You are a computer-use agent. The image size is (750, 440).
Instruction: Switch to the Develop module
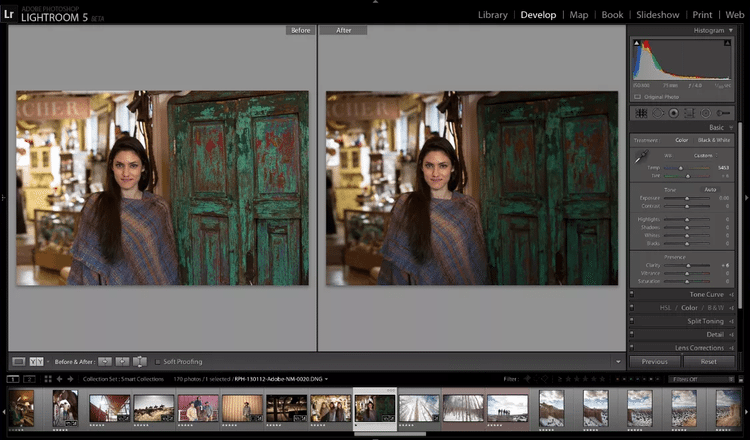click(538, 15)
